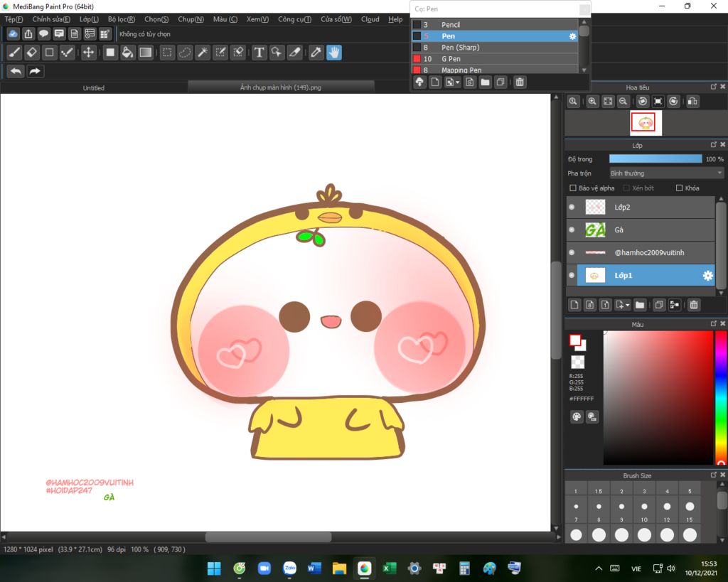This screenshot has width=728, height=582.
Task: Add a new layer folder in the layer panel
Action: point(640,305)
